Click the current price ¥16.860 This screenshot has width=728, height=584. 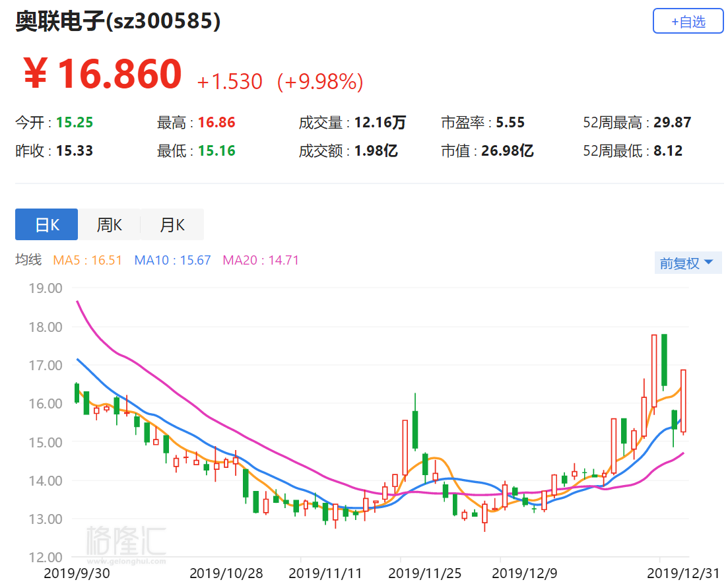(102, 73)
